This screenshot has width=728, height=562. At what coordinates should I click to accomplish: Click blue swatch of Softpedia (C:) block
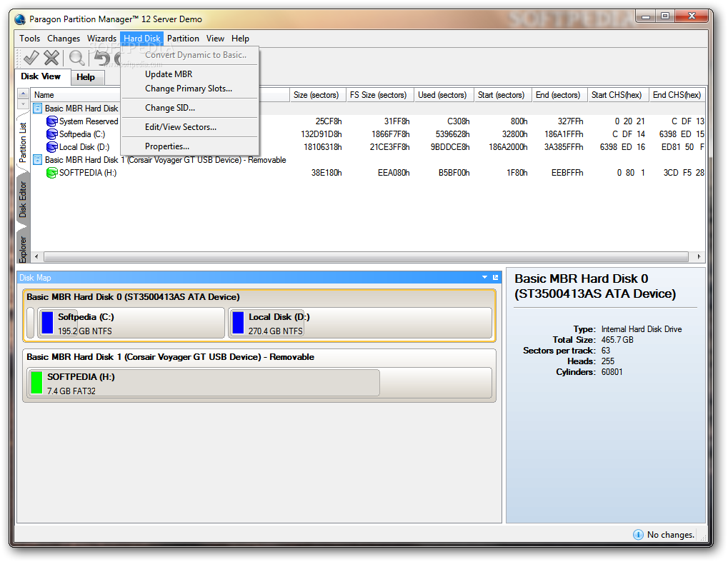pyautogui.click(x=47, y=323)
